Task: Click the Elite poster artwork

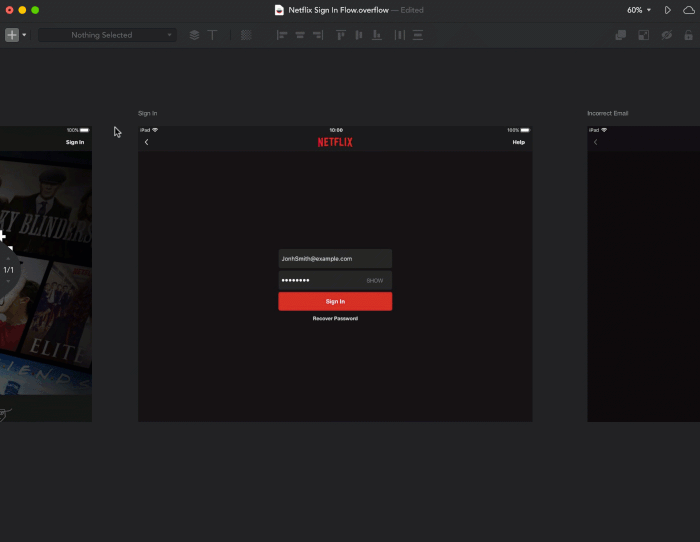Action: 56,313
